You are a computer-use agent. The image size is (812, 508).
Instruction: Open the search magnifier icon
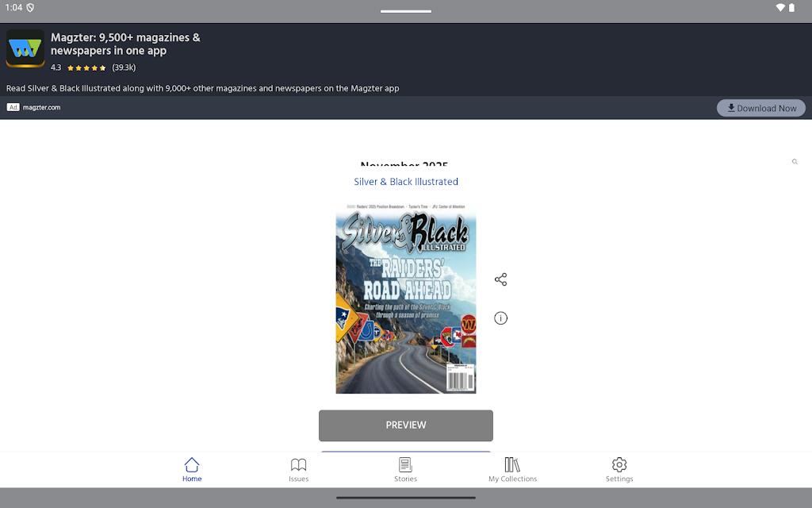click(x=795, y=162)
